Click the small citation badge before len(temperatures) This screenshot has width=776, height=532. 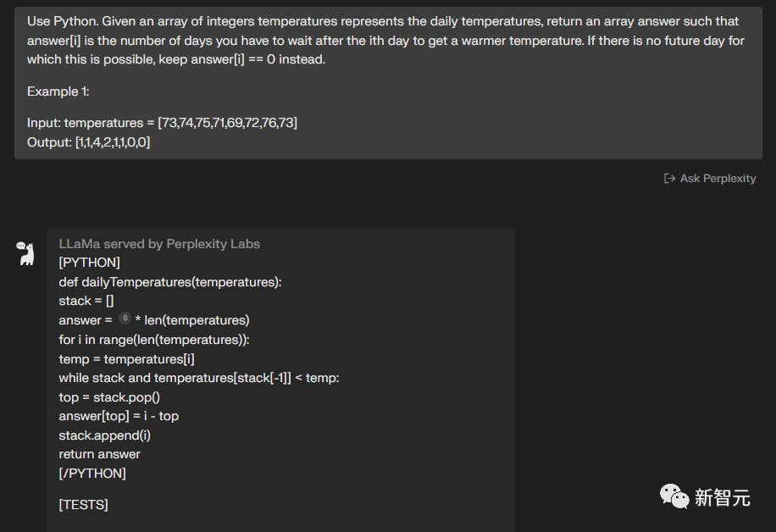[x=125, y=319]
